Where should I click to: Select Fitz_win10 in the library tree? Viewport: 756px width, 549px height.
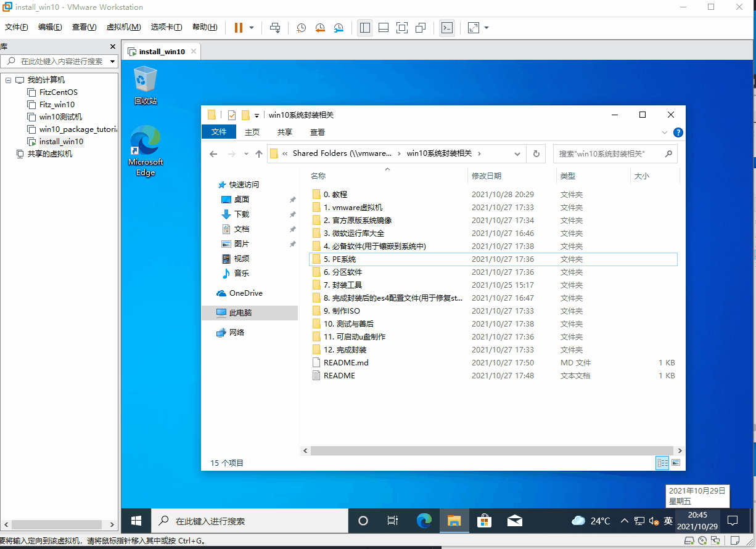pos(57,105)
